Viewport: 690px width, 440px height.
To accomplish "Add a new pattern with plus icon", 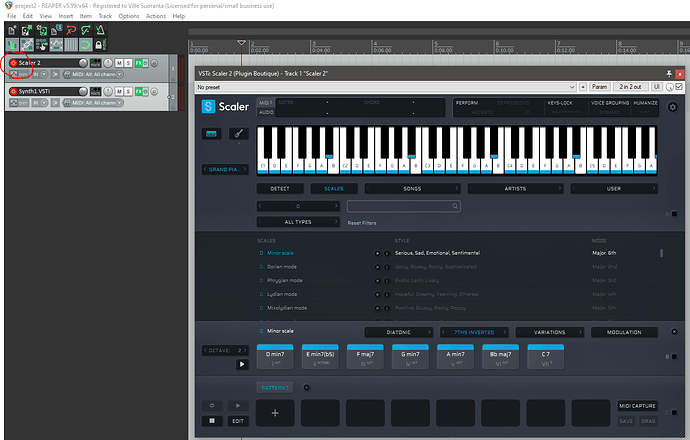I will coord(306,388).
